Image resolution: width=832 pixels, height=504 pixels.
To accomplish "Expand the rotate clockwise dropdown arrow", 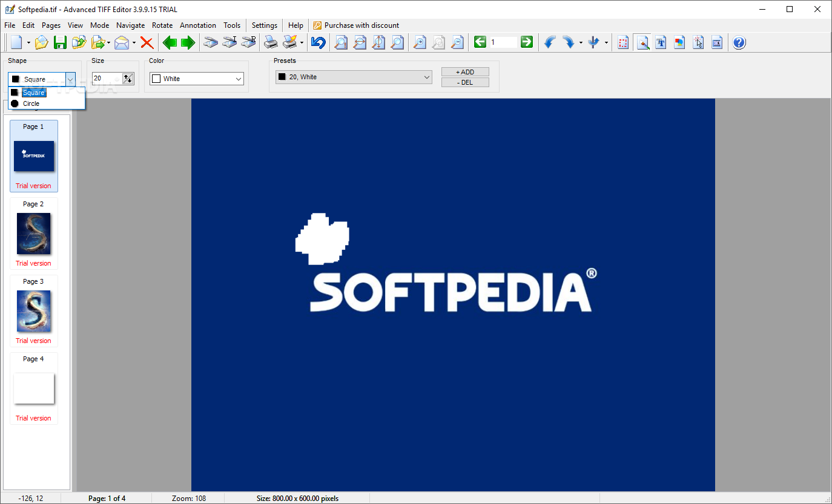I will (x=581, y=42).
